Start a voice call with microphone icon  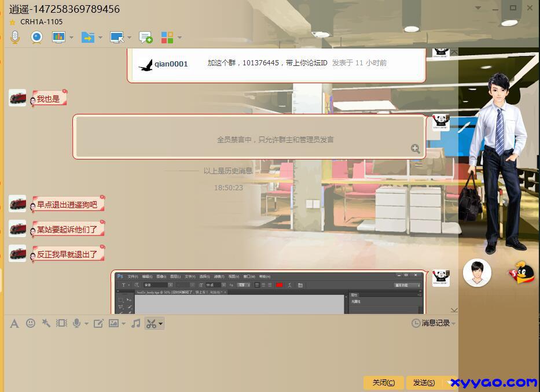tap(14, 38)
